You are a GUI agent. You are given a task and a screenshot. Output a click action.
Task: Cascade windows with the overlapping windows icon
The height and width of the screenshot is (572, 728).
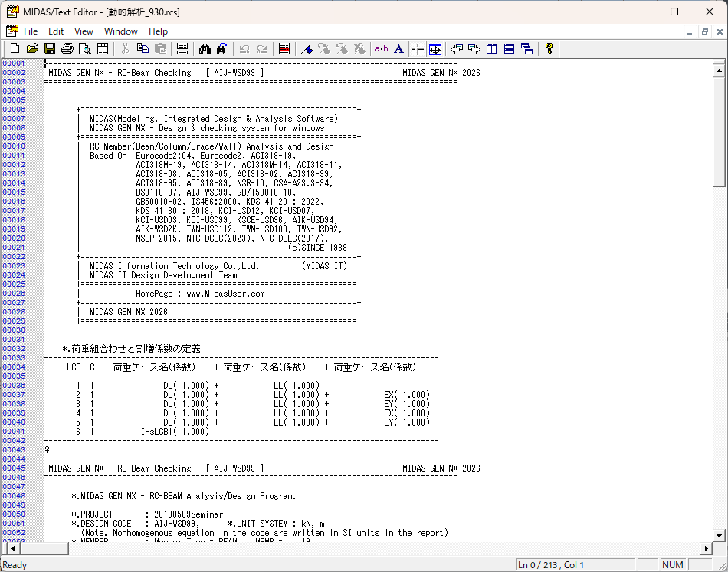527,49
